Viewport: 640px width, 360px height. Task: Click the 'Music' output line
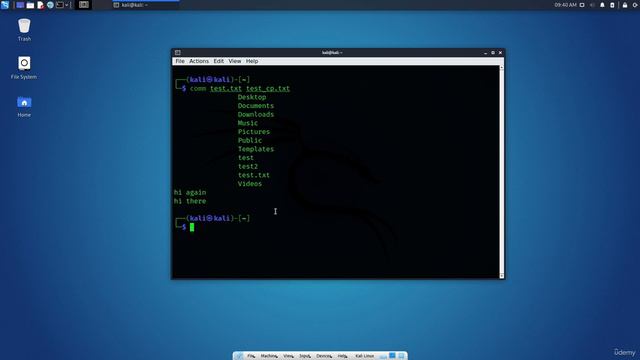pyautogui.click(x=248, y=123)
